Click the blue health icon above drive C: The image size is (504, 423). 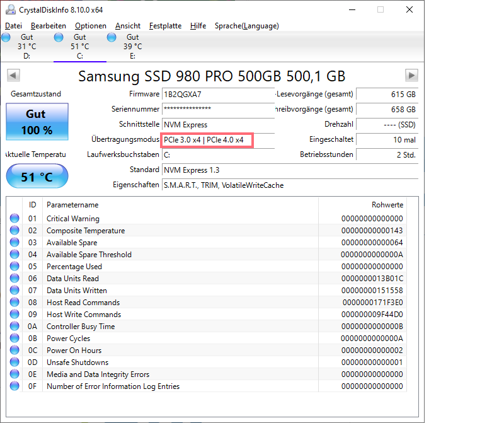59,37
